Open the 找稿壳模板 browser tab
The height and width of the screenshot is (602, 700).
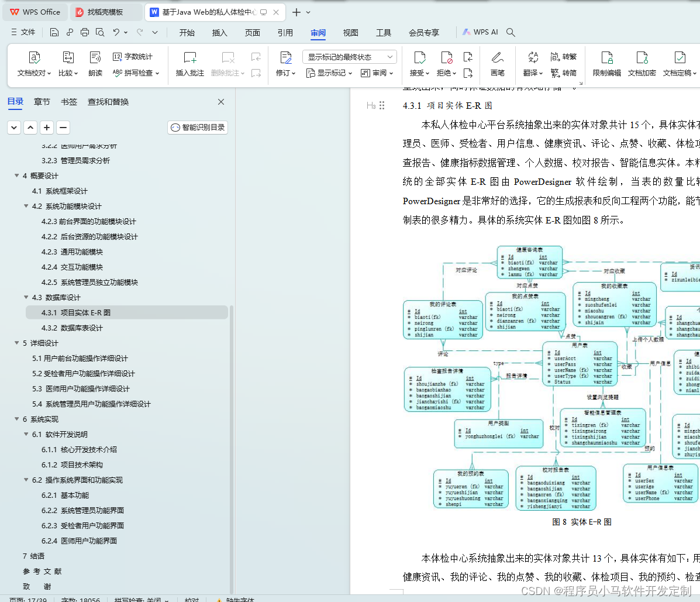105,11
